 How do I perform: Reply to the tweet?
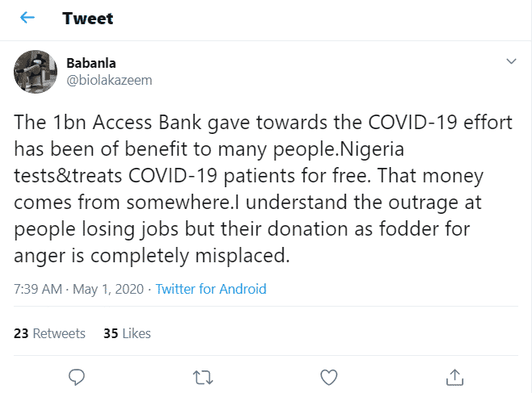click(77, 376)
